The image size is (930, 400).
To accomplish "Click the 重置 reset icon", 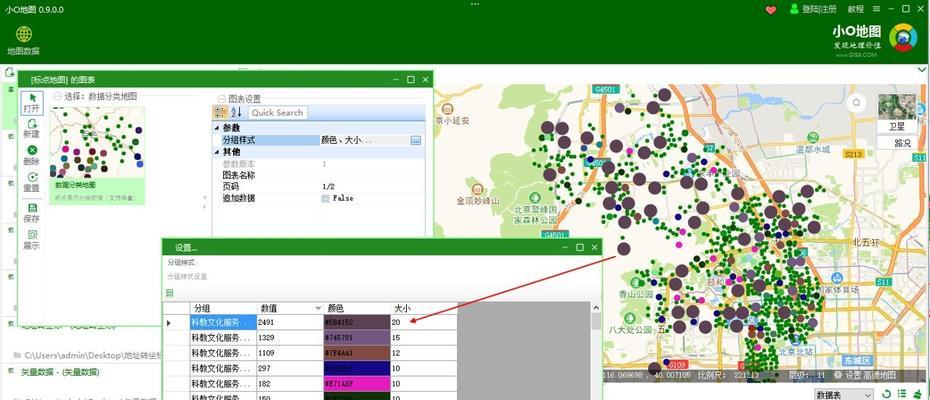I will coord(31,182).
